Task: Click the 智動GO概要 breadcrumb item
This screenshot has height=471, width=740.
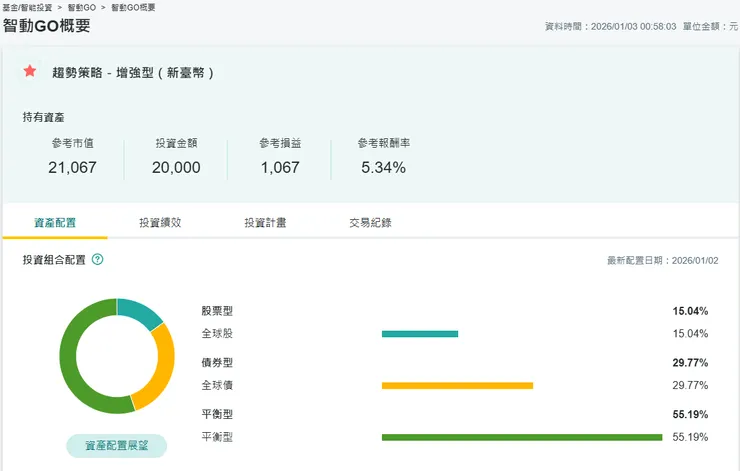Action: tap(133, 8)
